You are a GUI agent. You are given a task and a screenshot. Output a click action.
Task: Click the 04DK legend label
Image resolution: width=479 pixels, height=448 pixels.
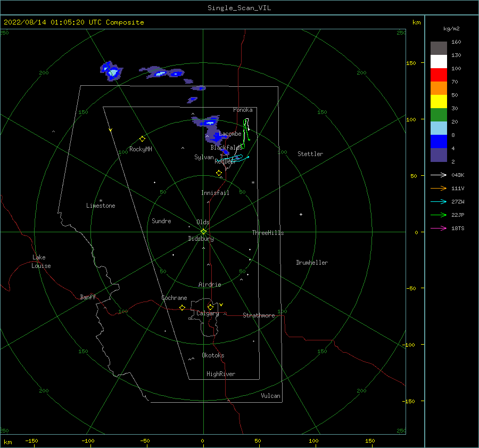tap(458, 175)
